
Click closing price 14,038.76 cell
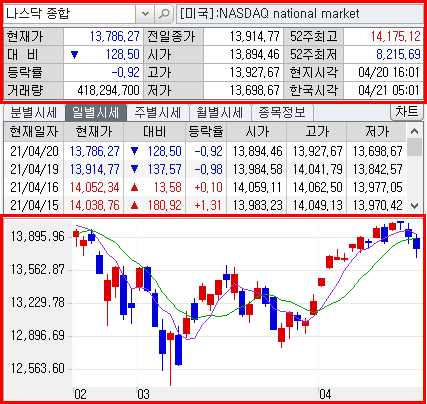point(94,205)
